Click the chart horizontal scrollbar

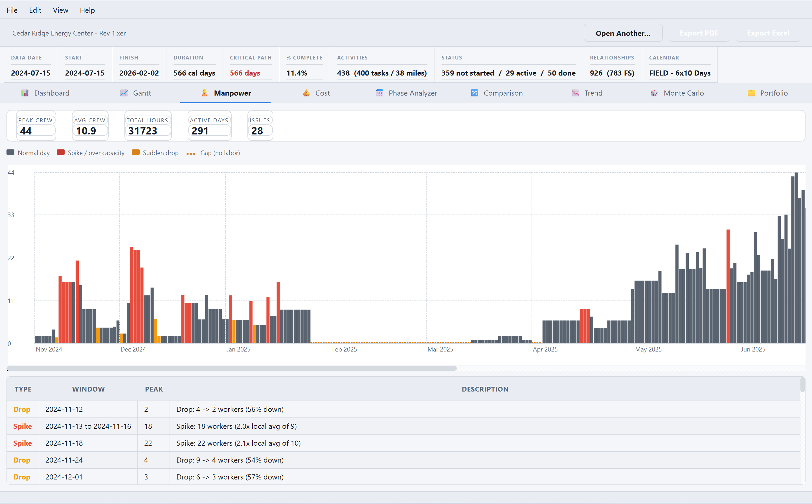click(x=232, y=368)
